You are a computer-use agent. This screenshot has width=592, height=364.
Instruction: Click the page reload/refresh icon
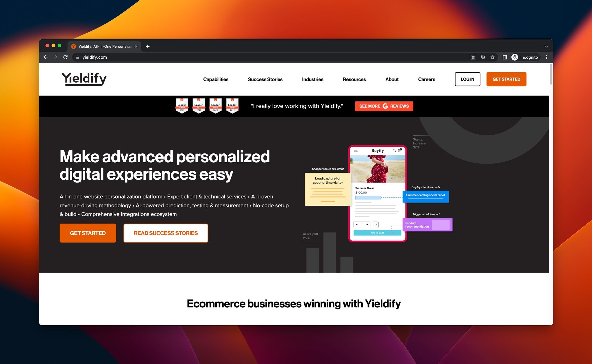[66, 57]
